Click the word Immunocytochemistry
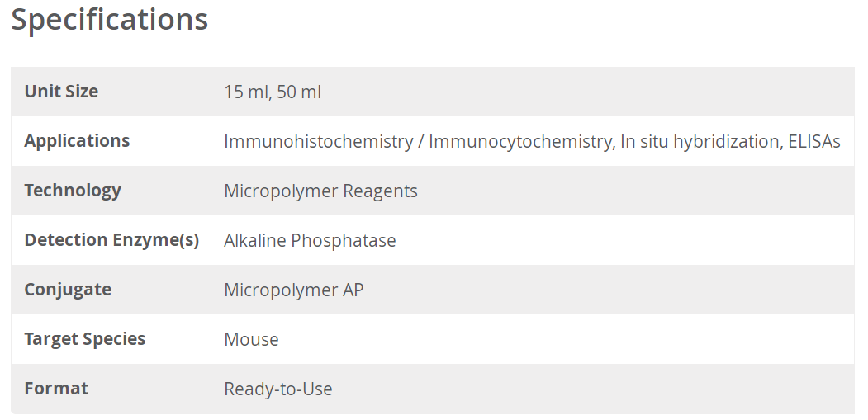This screenshot has width=868, height=420. pos(520,142)
